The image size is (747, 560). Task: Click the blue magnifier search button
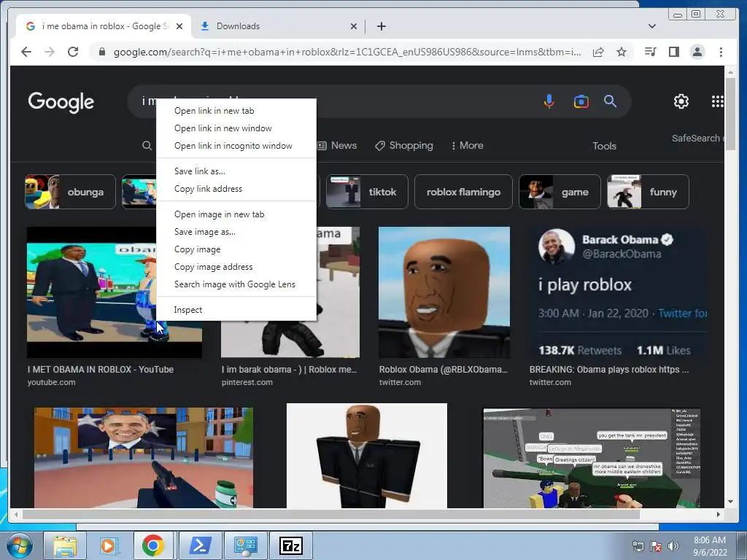pos(611,101)
